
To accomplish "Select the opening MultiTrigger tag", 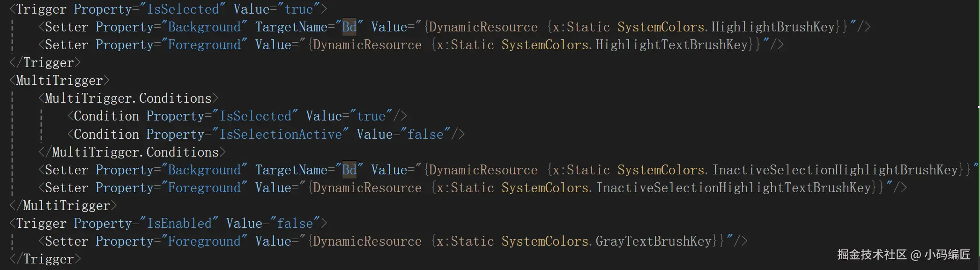I will (59, 81).
